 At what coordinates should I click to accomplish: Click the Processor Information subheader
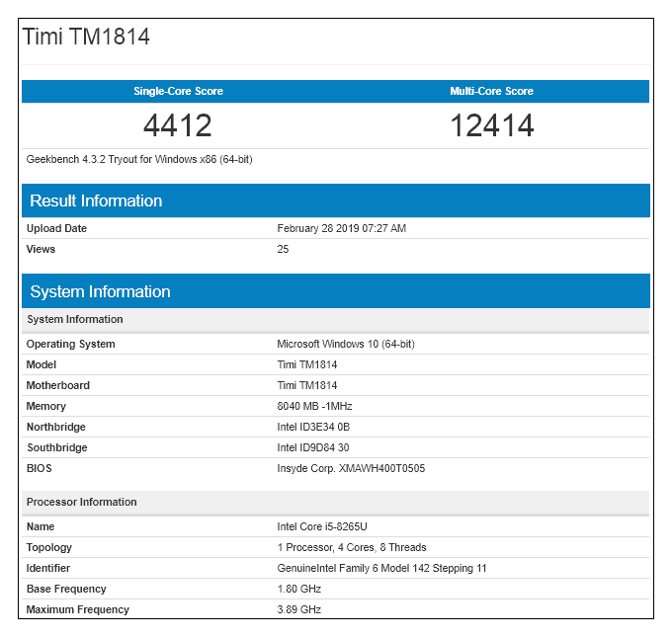[336, 502]
